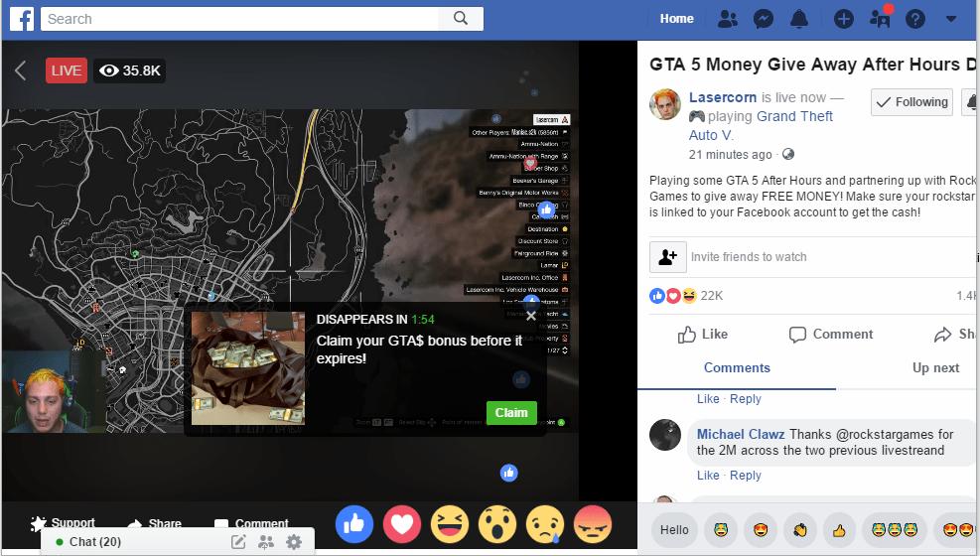Open the notifications bell

pos(799,19)
